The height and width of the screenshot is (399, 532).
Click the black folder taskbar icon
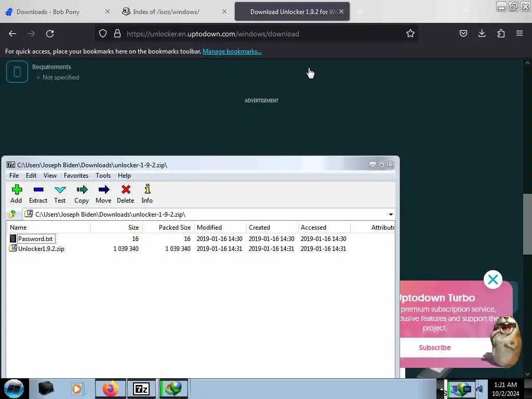click(46, 389)
